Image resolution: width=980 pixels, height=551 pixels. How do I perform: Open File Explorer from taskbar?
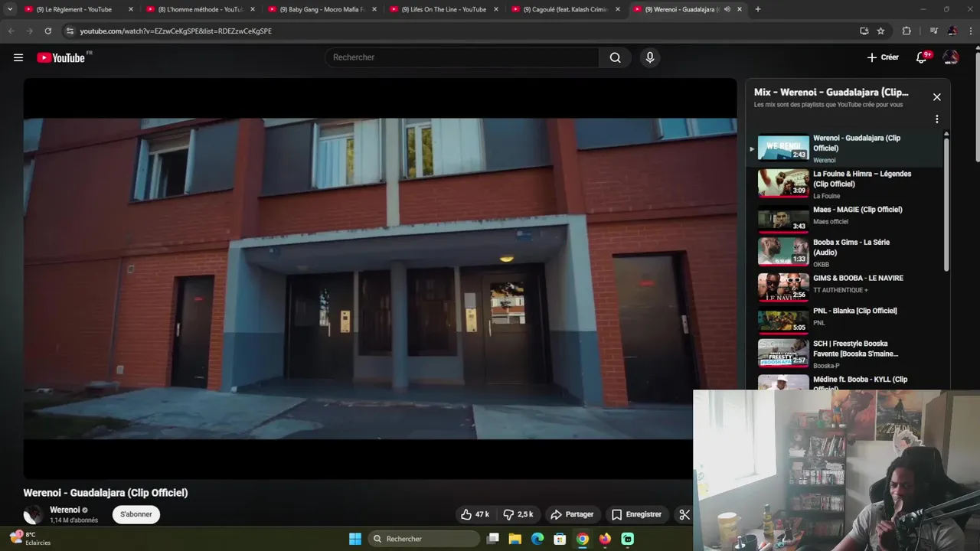pyautogui.click(x=515, y=539)
